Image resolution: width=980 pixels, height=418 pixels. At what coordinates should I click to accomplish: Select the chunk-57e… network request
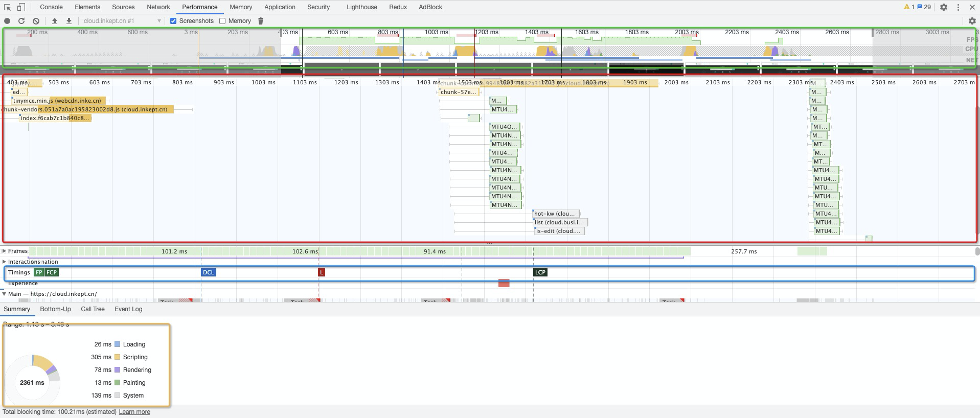[460, 92]
